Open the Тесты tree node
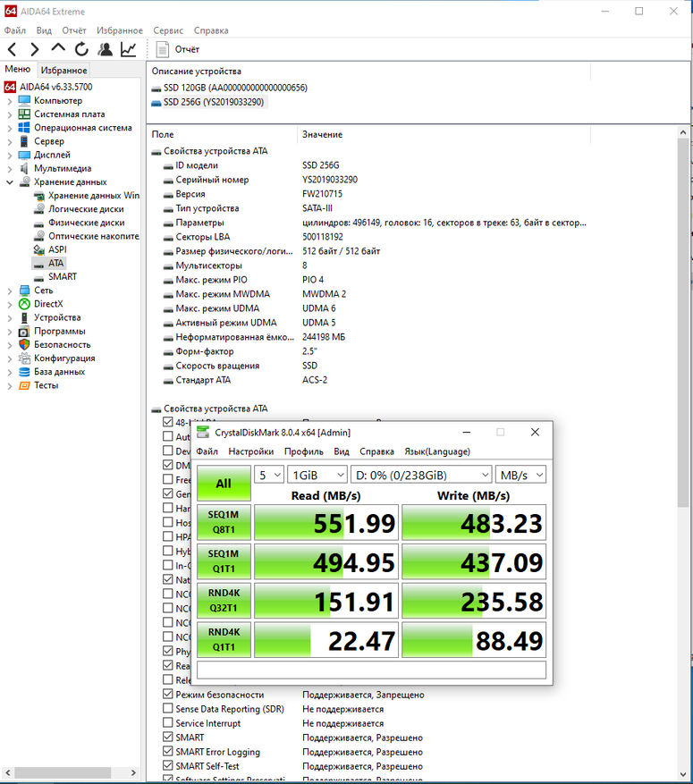Screen dimensions: 693x784 (46, 385)
